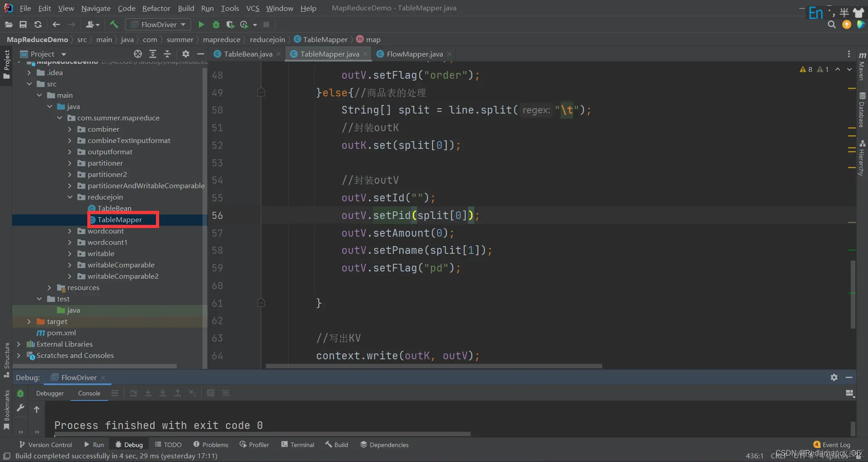Jump to previous highlighted error arrow

click(838, 69)
